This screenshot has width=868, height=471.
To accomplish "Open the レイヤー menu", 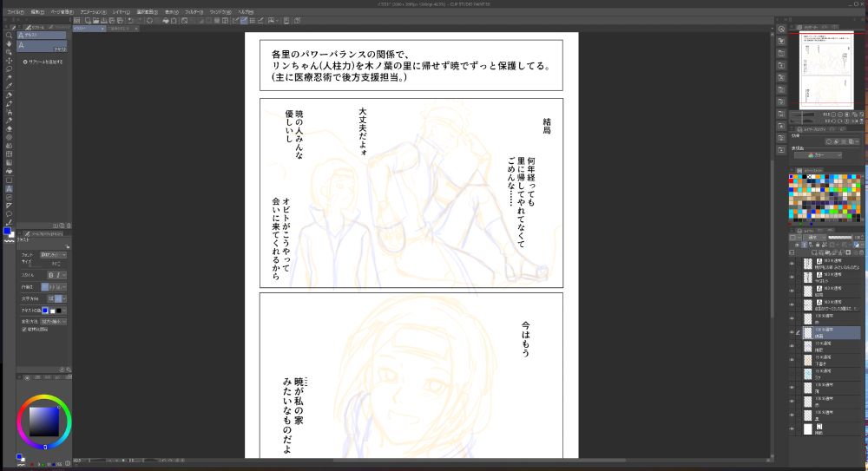I will click(x=121, y=11).
